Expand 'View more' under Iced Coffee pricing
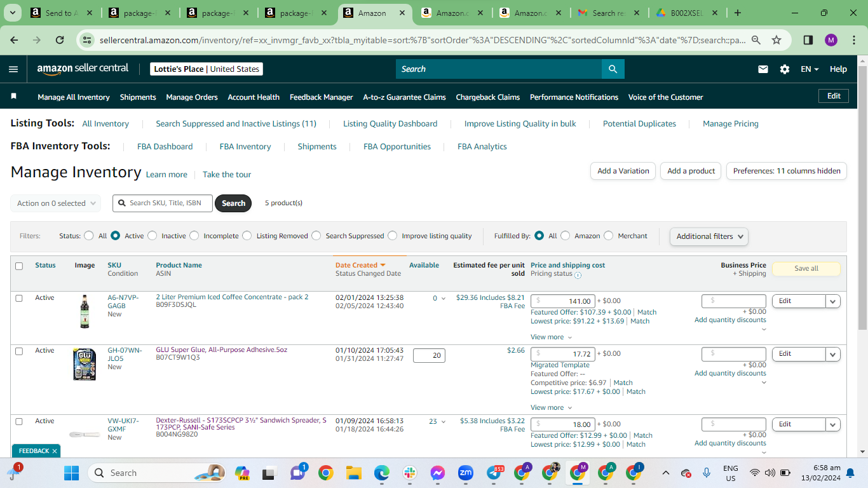Viewport: 868px width, 488px height. click(551, 337)
